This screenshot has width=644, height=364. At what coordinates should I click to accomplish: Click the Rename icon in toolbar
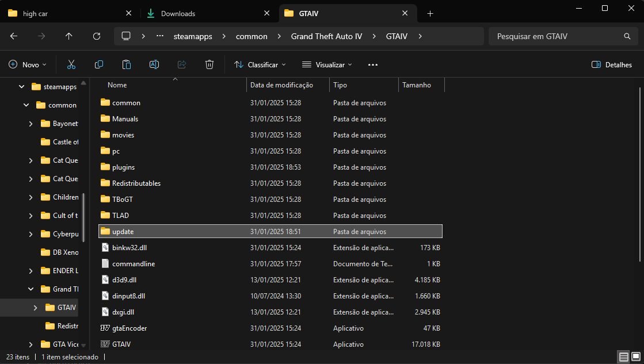(154, 65)
